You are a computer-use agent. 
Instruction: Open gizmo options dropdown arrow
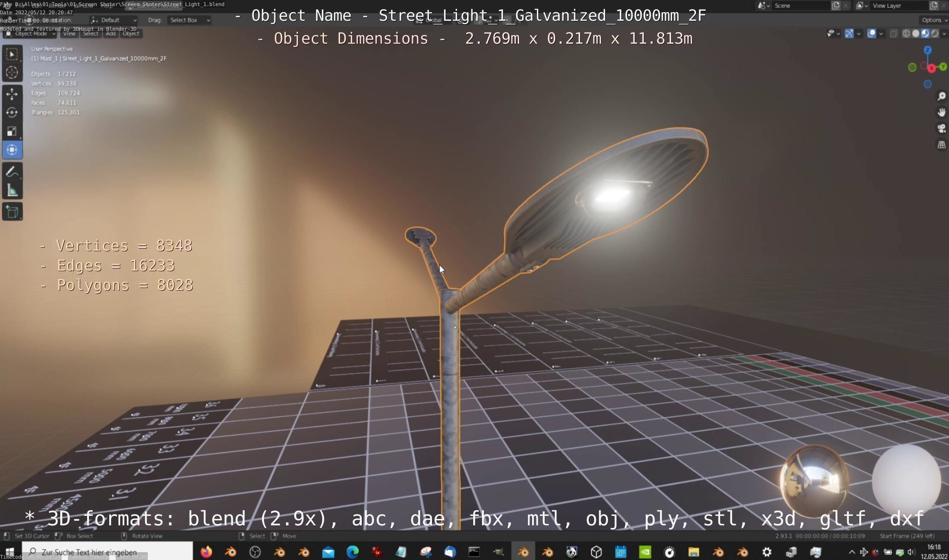[x=858, y=33]
